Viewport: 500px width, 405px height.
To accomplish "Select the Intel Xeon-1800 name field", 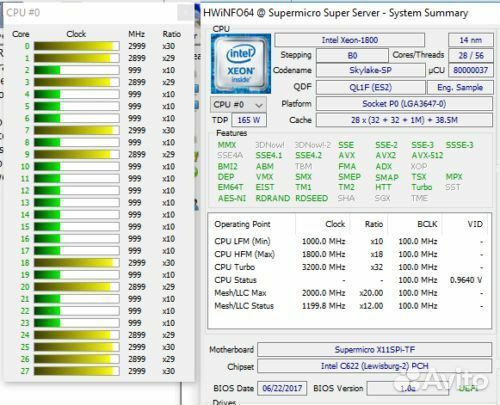I will (349, 40).
